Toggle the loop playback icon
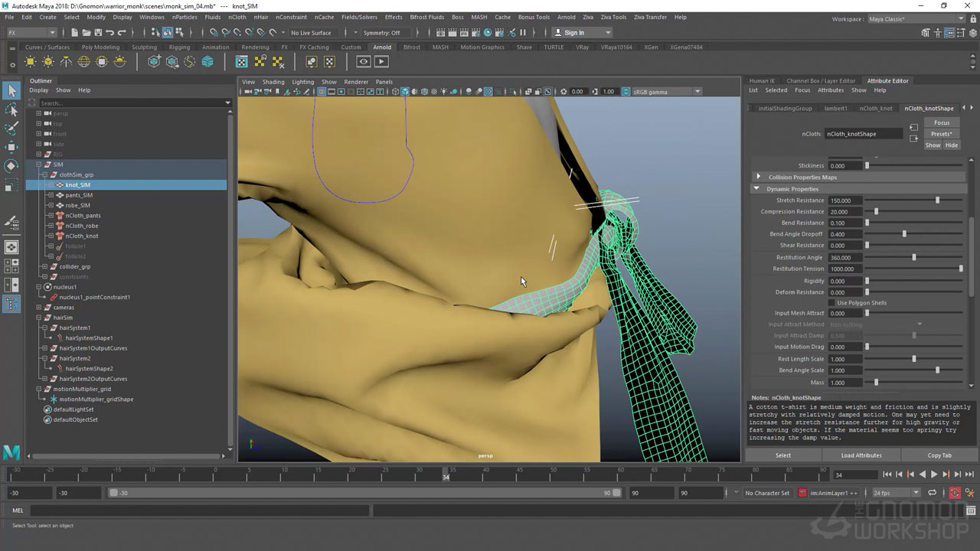 933,493
